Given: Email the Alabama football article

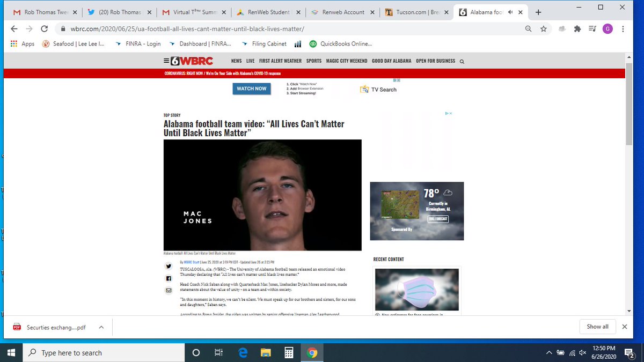Looking at the screenshot, I should [x=169, y=290].
